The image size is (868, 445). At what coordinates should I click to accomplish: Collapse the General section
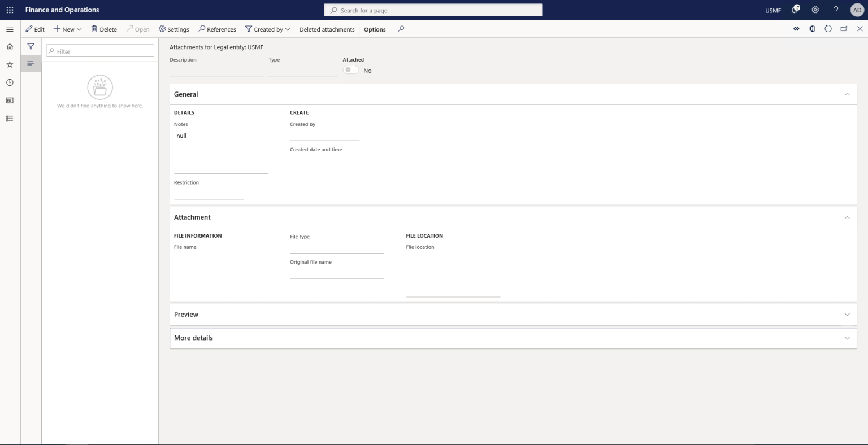(847, 94)
